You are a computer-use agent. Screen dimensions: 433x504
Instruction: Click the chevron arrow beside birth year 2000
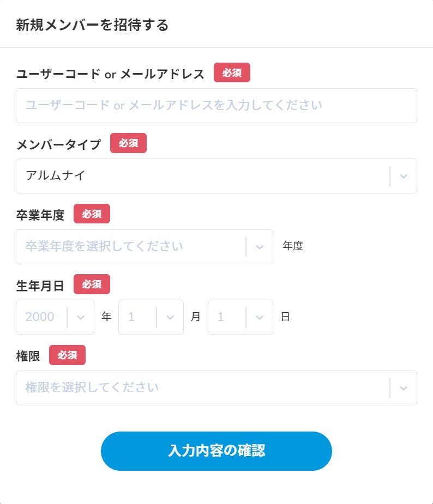81,317
